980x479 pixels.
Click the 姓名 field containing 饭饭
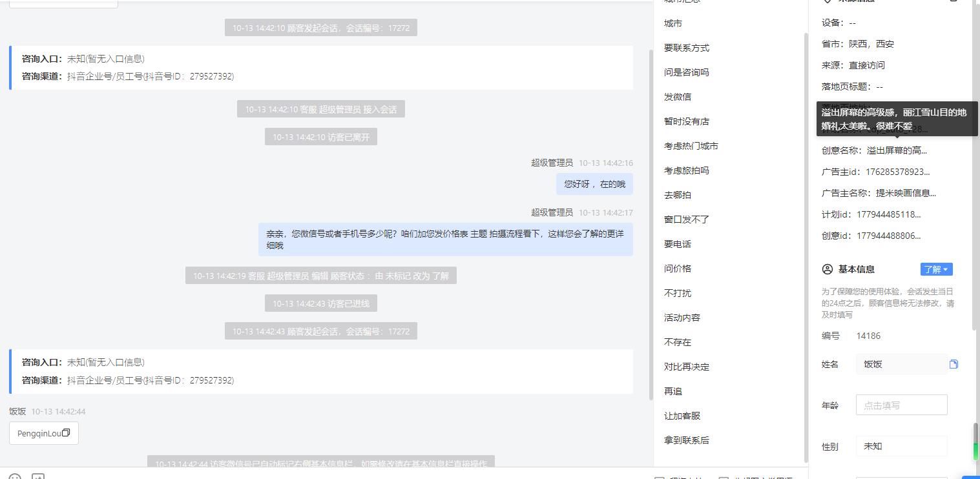[901, 364]
